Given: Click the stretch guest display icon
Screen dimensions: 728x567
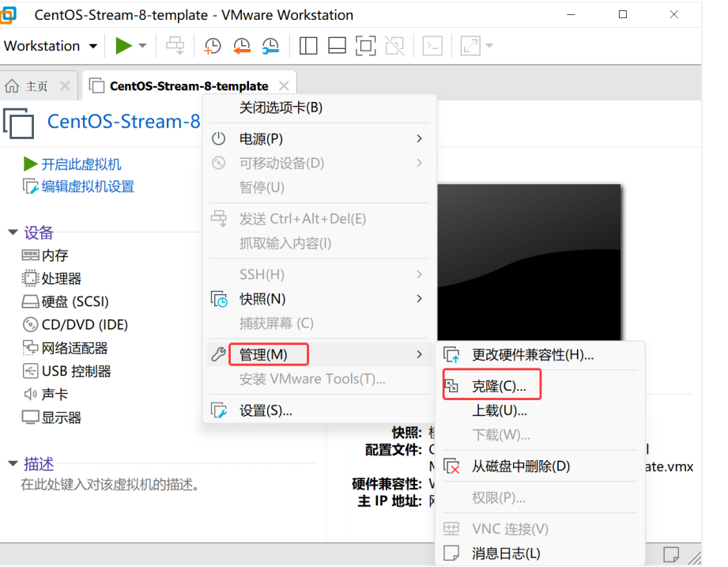Looking at the screenshot, I should [x=470, y=46].
